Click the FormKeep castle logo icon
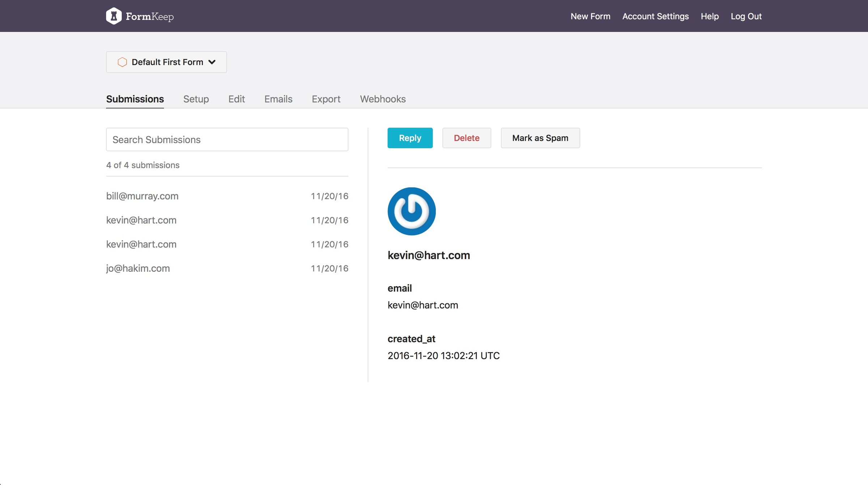This screenshot has height=488, width=868. pos(114,16)
